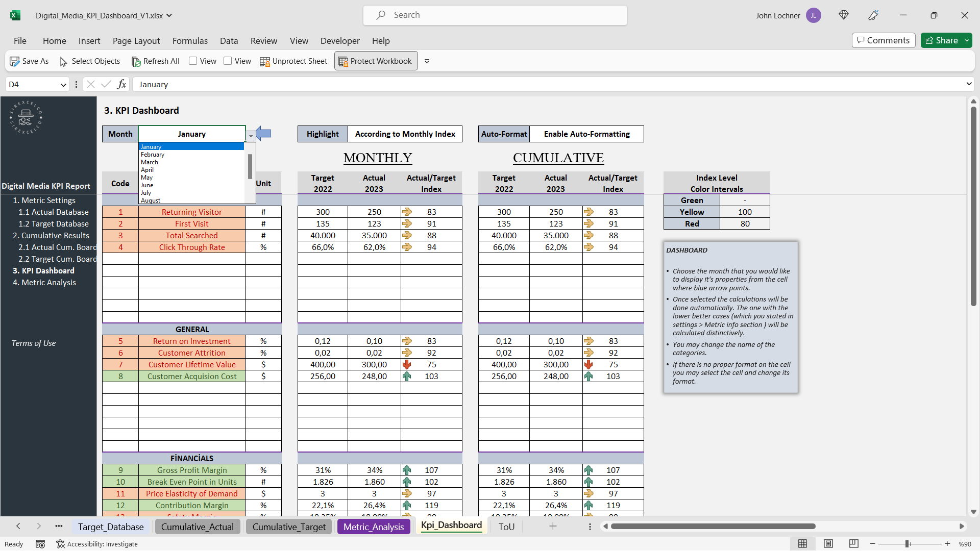Image resolution: width=980 pixels, height=551 pixels.
Task: Click the Share button
Action: [x=942, y=40]
